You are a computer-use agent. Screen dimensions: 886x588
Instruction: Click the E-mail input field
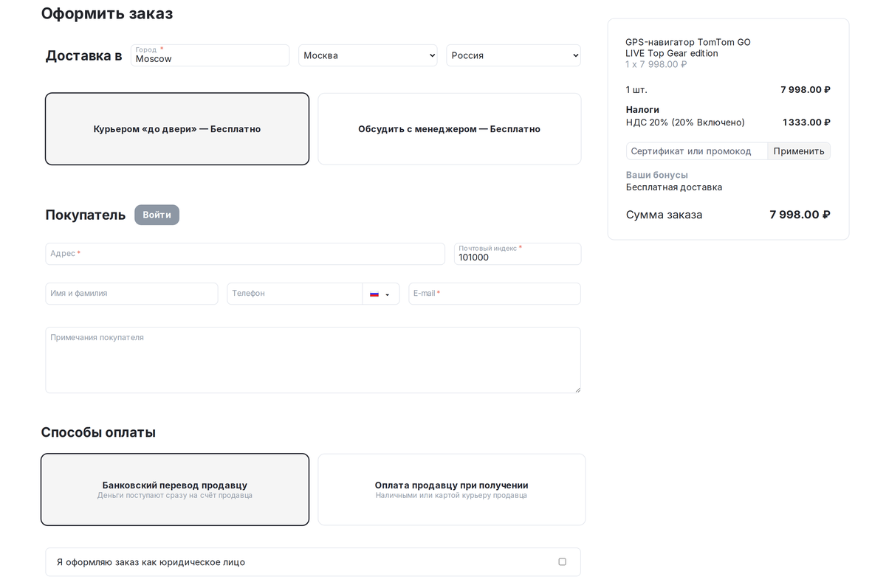point(495,294)
